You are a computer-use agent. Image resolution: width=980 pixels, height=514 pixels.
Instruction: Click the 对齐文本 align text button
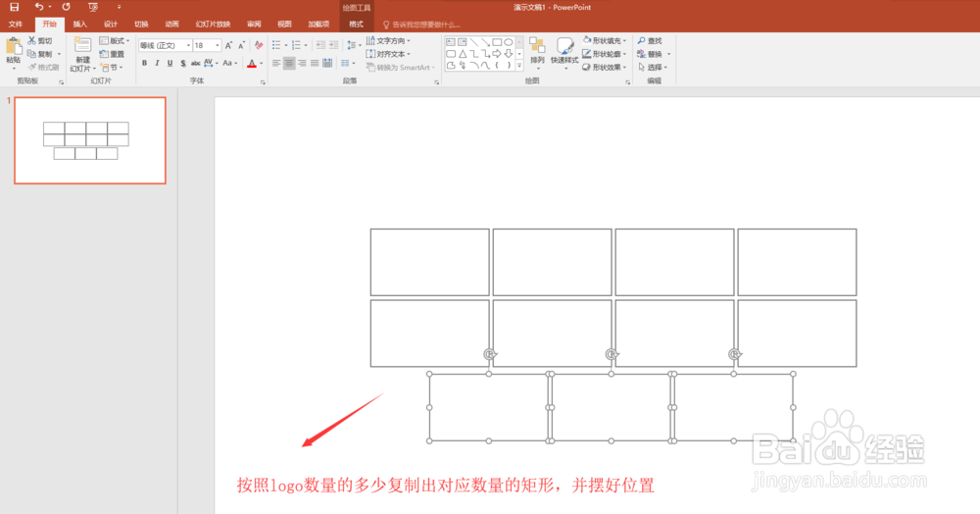point(388,54)
